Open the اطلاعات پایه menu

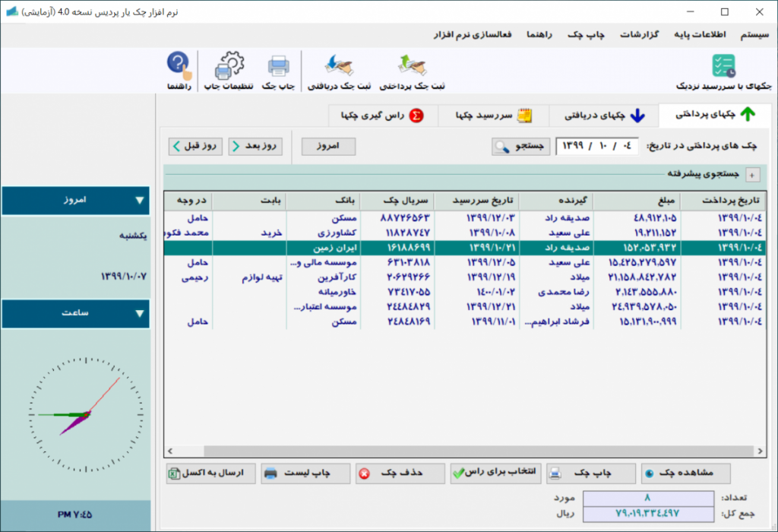[700, 35]
